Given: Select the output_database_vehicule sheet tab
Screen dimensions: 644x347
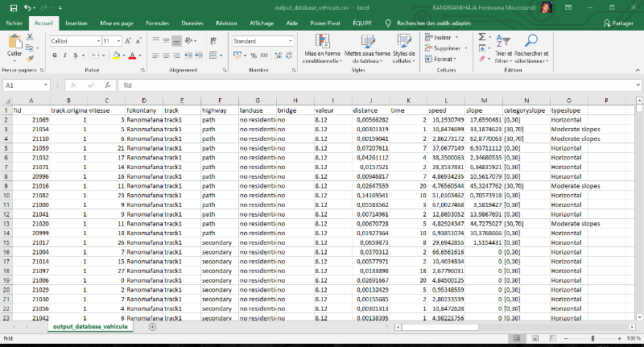Looking at the screenshot, I should (89, 326).
